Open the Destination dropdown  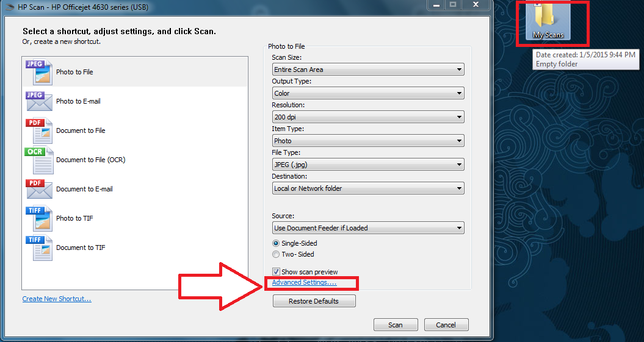coord(368,188)
